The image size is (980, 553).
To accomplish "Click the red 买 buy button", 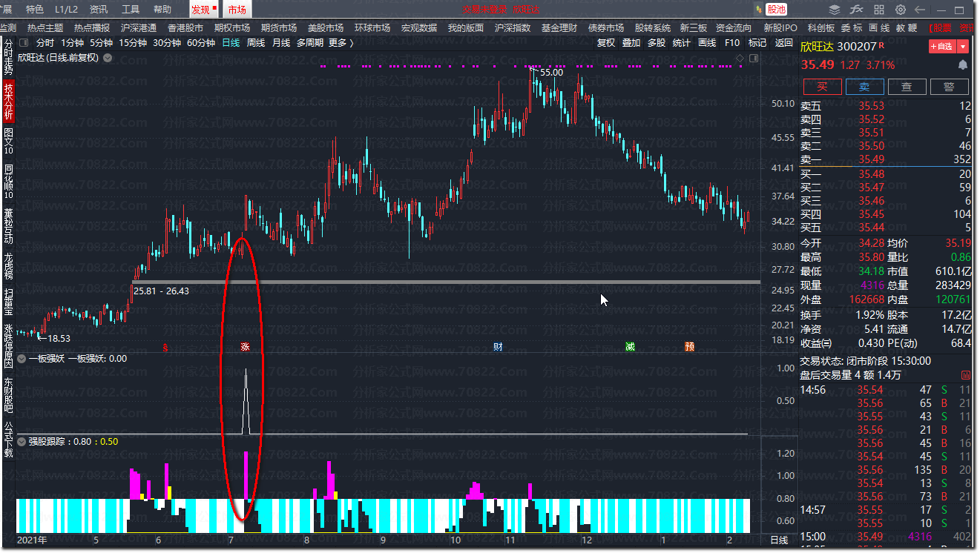I will [x=822, y=87].
